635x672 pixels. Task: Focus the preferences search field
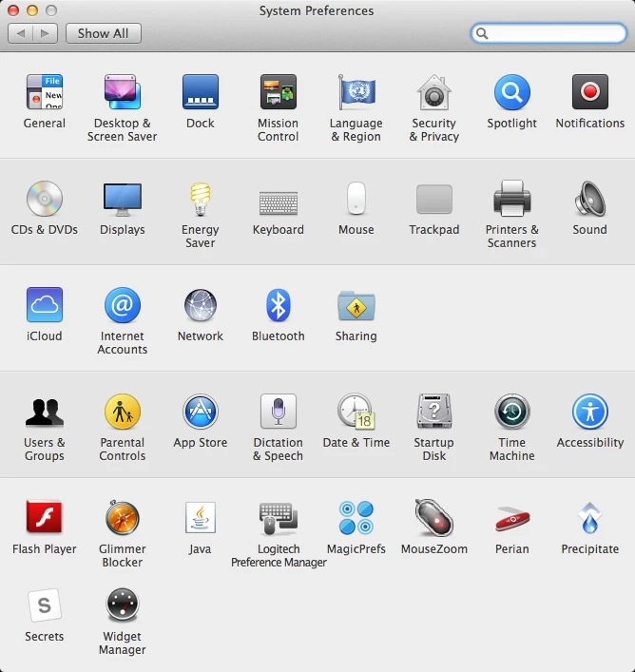(x=548, y=33)
